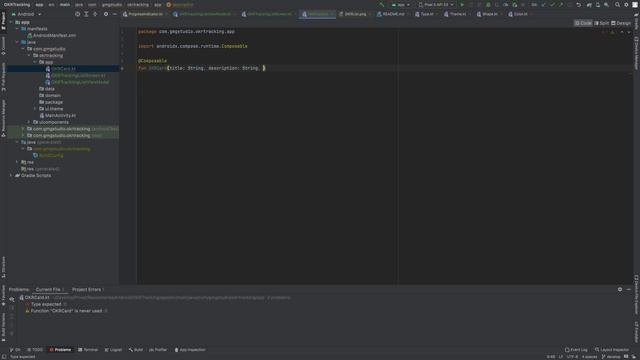640x360 pixels.
Task: Open the Layout Inspector button
Action: click(x=611, y=350)
